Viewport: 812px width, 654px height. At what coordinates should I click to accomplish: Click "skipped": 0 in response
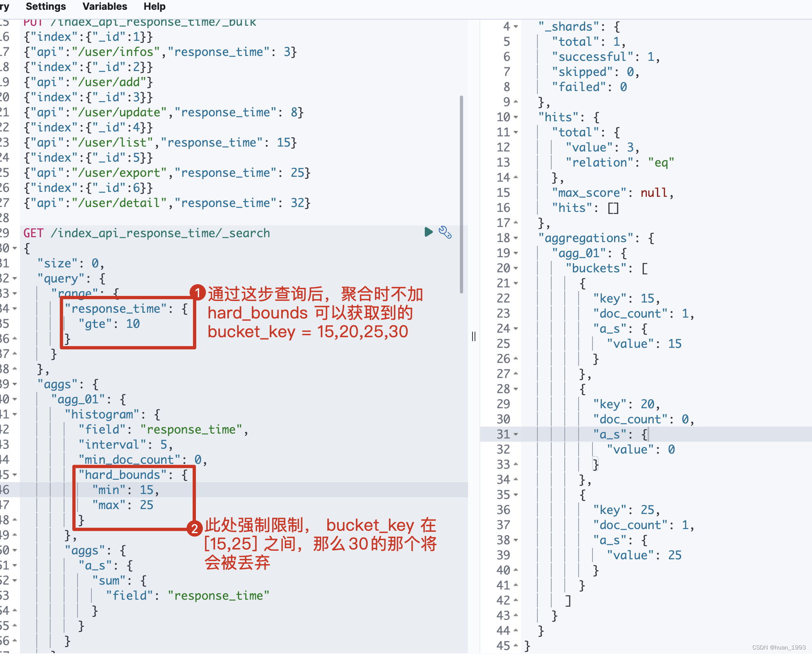point(596,72)
